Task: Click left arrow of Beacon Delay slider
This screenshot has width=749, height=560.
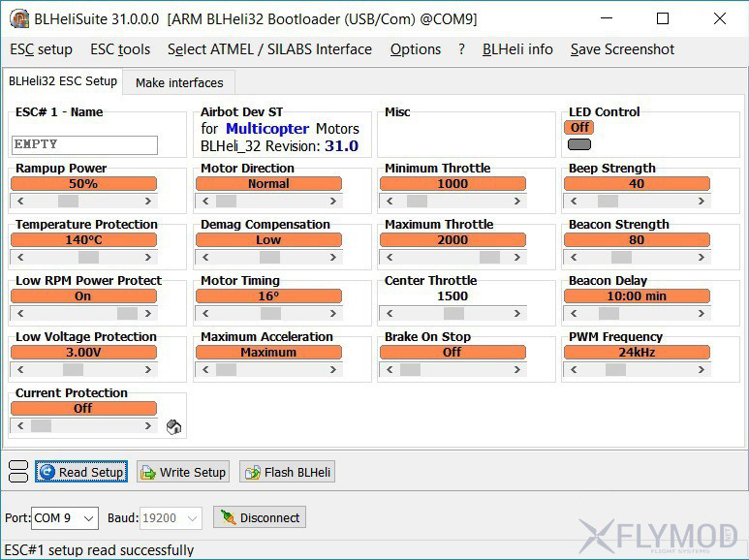Action: pos(574,314)
